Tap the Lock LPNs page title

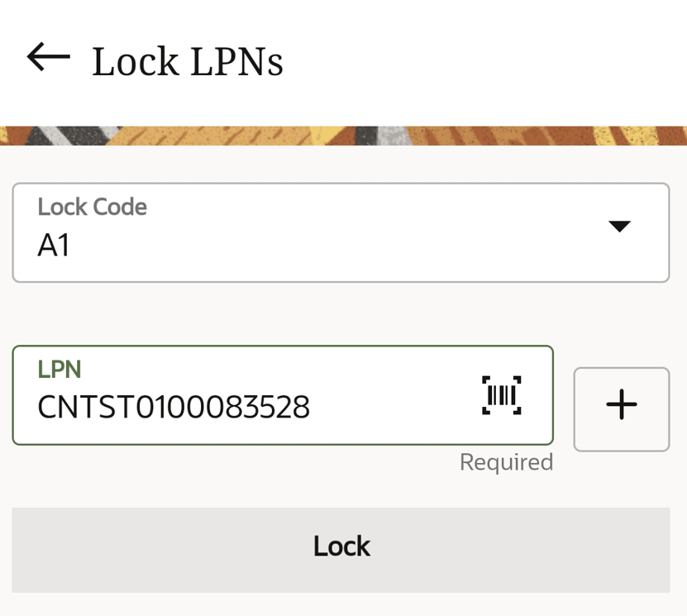pos(188,58)
